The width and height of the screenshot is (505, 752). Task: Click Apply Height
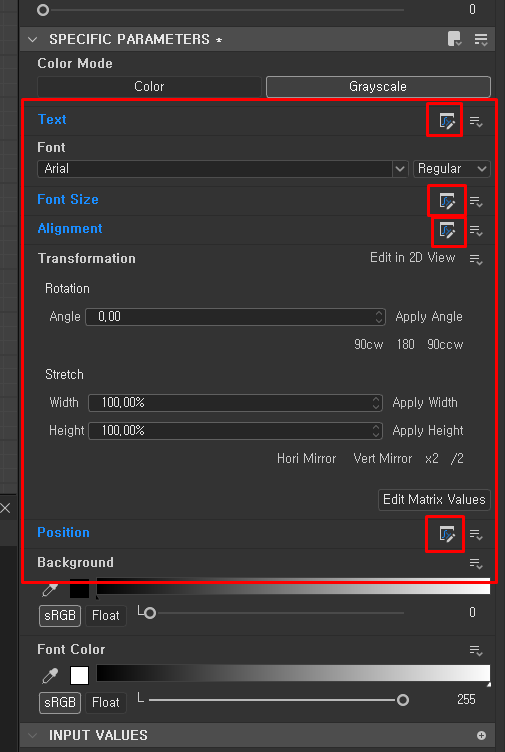(428, 430)
